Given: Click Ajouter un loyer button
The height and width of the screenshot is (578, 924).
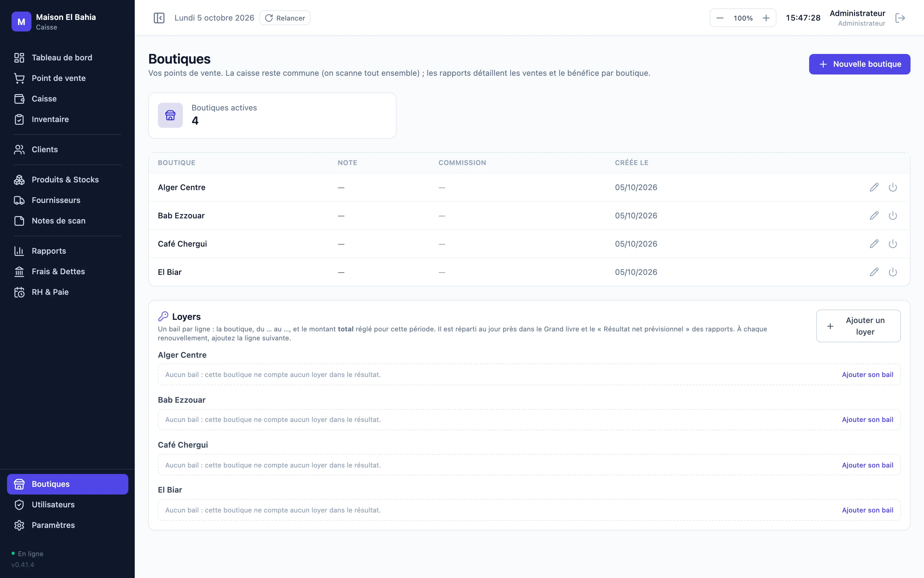Looking at the screenshot, I should click(858, 326).
